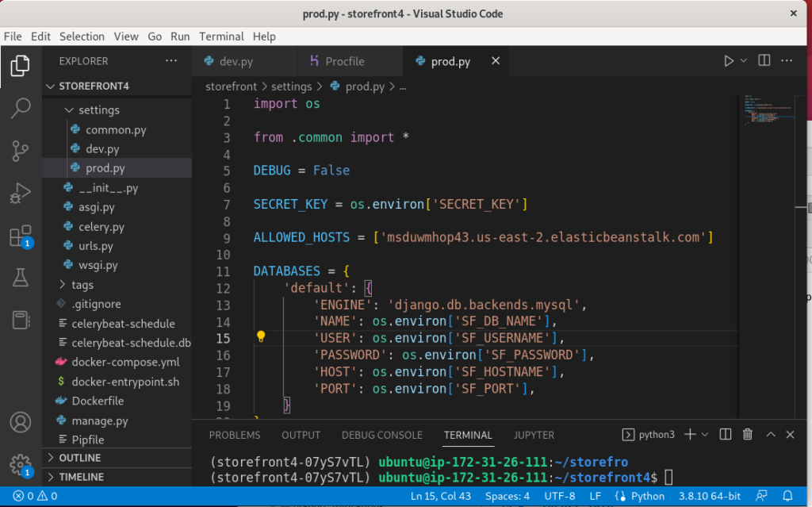Viewport: 812px width, 507px height.
Task: Switch to the OUTPUT panel tab
Action: pyautogui.click(x=301, y=435)
